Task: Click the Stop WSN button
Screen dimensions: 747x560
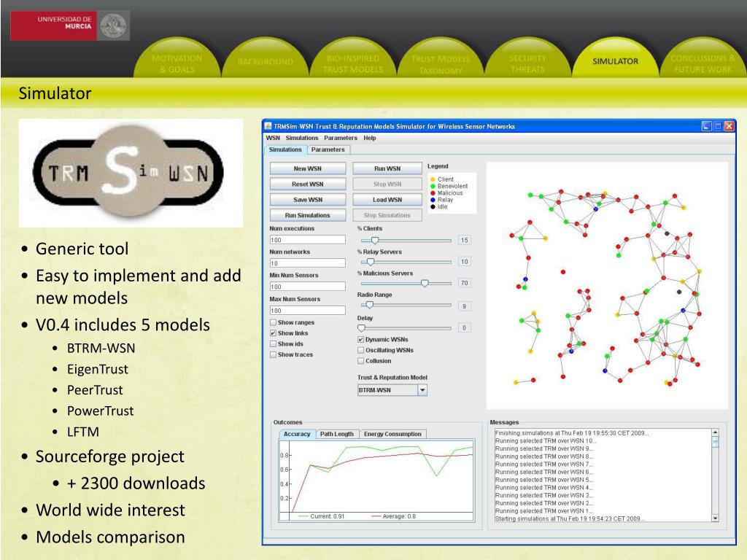Action: (387, 184)
